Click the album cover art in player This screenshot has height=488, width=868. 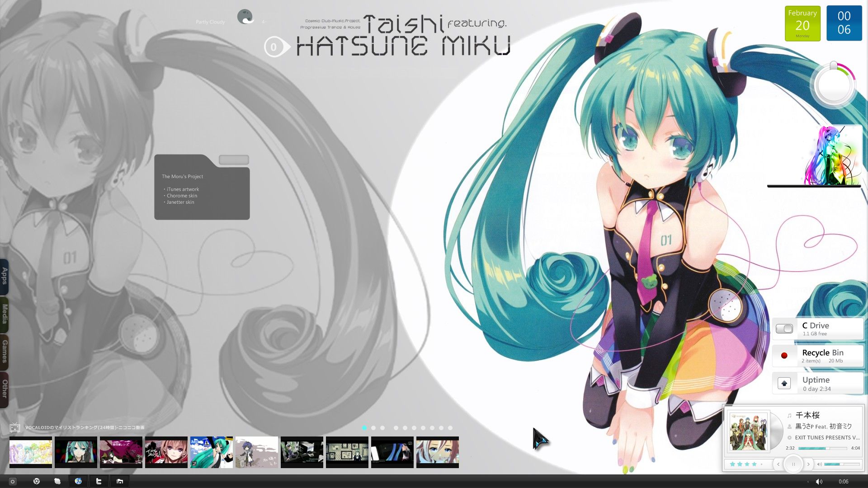749,432
